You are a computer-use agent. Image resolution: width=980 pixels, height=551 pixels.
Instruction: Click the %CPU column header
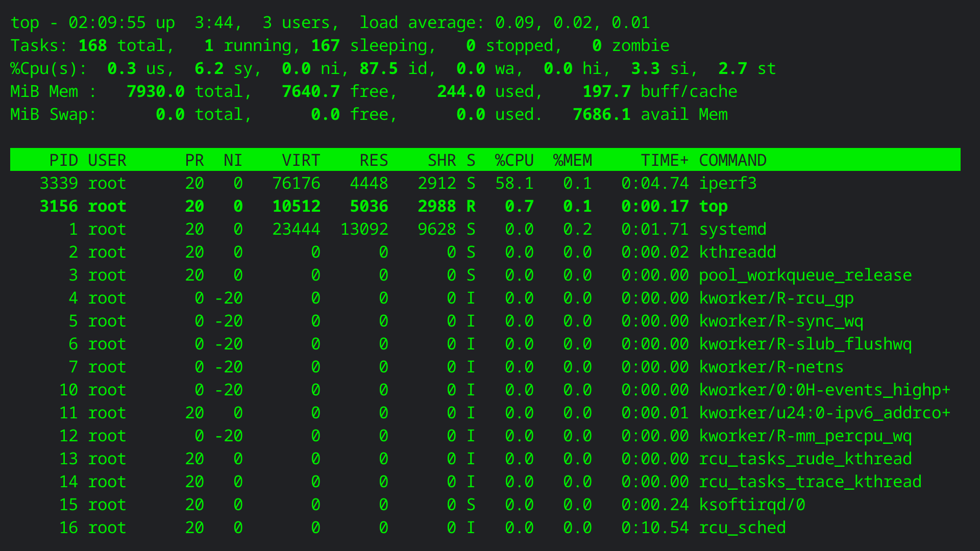coord(514,160)
